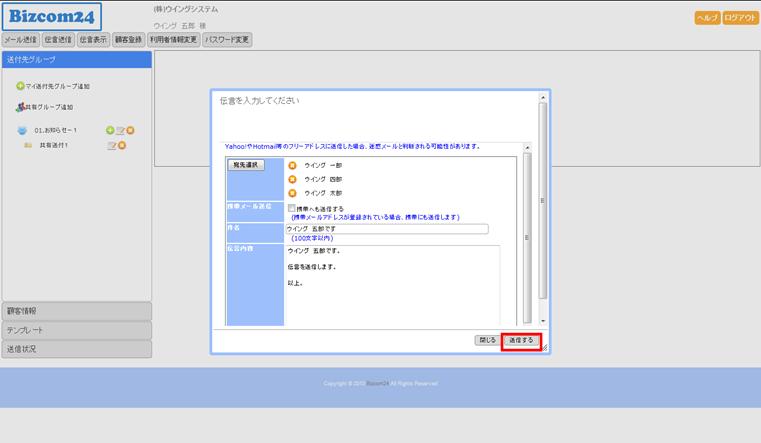Enable the 携帯へも送信する checkbox
This screenshot has height=443, width=761.
(292, 208)
